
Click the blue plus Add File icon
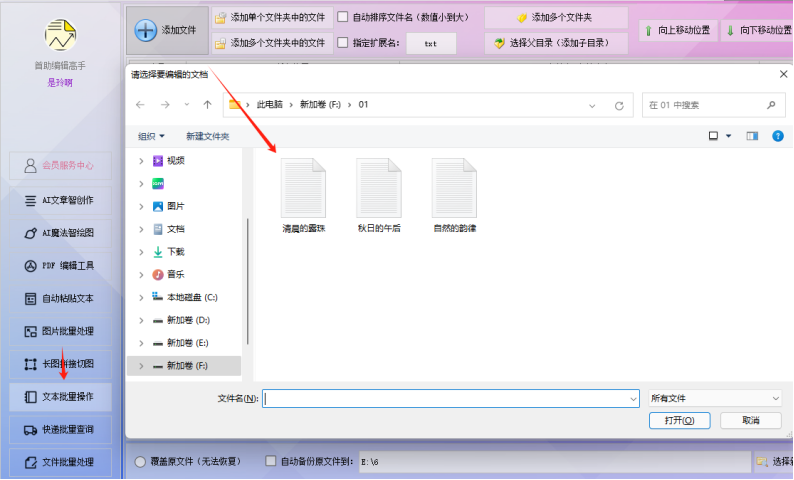145,30
